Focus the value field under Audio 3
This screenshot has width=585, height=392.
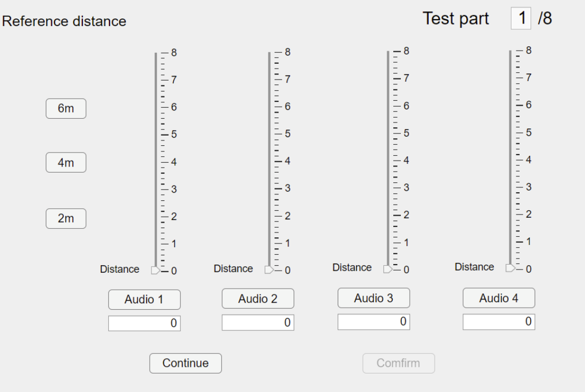(373, 322)
